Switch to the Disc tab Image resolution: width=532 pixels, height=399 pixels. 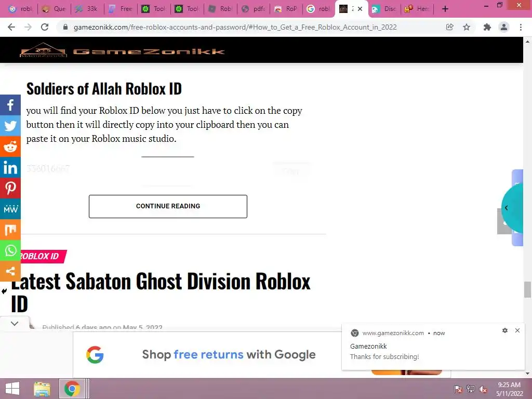click(x=385, y=9)
